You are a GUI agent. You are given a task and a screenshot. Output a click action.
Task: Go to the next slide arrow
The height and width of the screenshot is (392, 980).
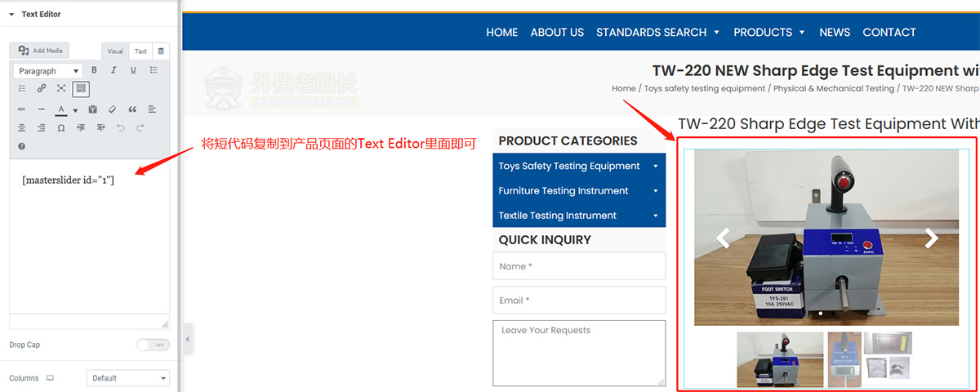tap(931, 238)
